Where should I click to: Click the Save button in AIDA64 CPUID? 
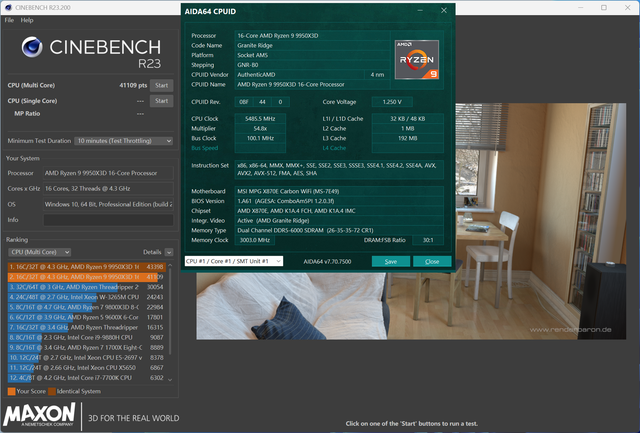point(391,262)
